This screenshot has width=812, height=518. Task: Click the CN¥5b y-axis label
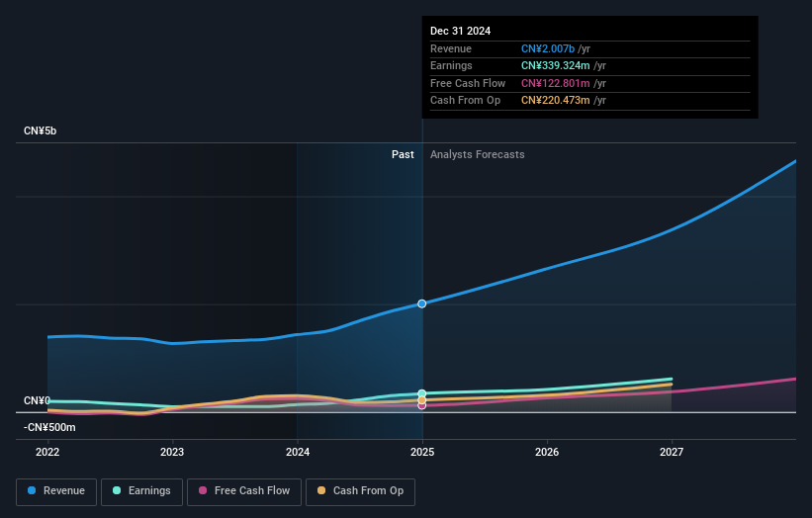tap(40, 130)
